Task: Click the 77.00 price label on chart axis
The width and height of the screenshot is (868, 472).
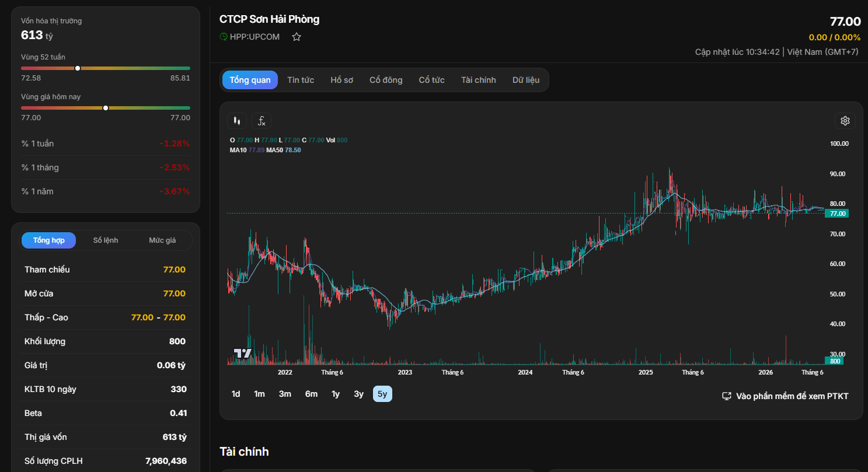Action: 837,214
